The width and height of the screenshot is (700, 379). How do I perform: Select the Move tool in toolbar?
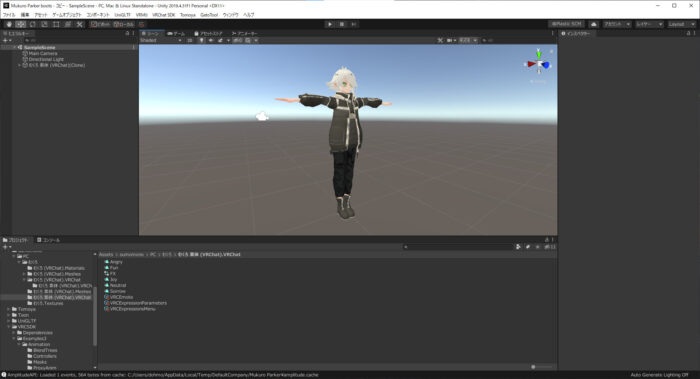pyautogui.click(x=21, y=24)
